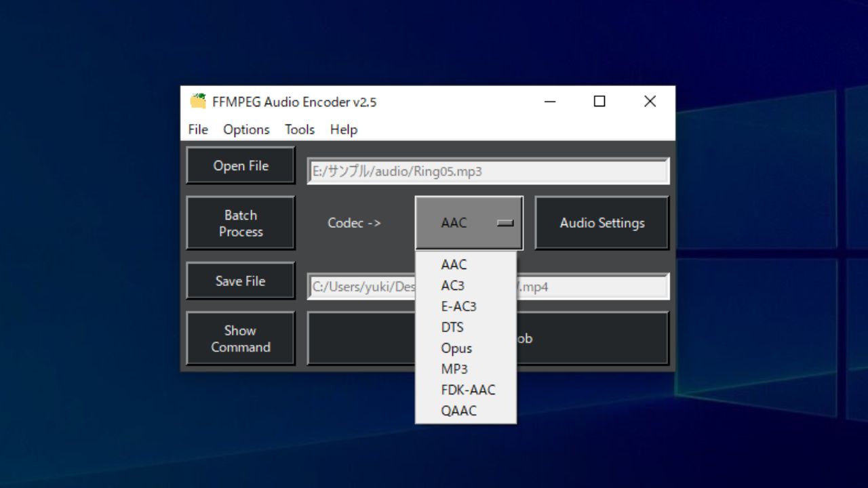Choose DTS codec option

[x=466, y=327]
